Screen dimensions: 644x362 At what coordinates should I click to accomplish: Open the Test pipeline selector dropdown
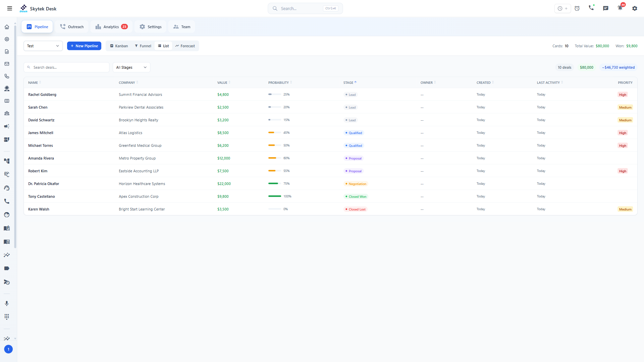click(43, 46)
